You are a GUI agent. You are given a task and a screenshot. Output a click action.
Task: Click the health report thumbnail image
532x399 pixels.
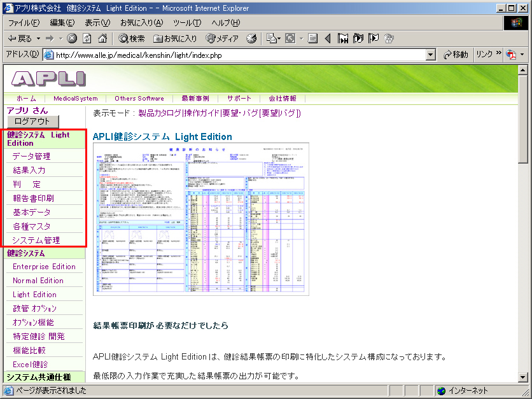tap(201, 219)
